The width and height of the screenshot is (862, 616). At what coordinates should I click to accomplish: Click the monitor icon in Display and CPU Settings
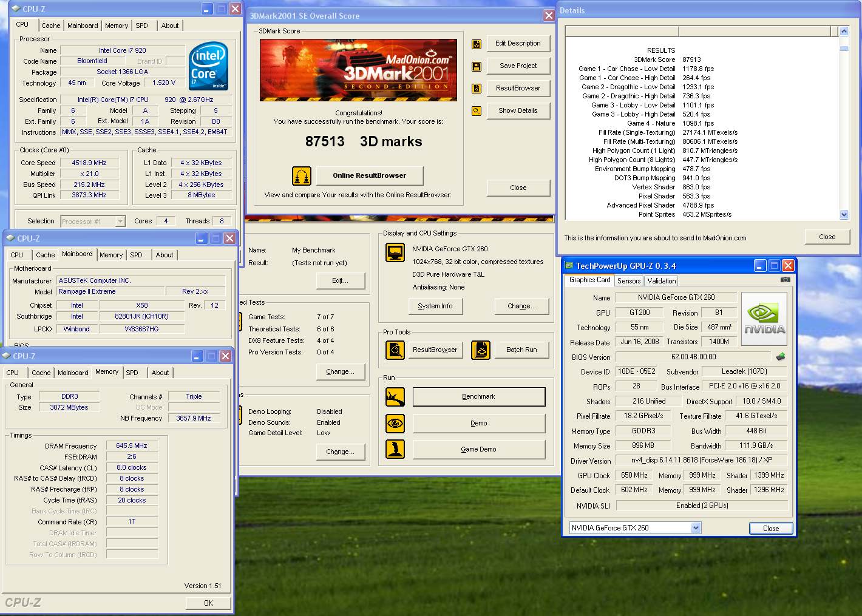tap(395, 252)
